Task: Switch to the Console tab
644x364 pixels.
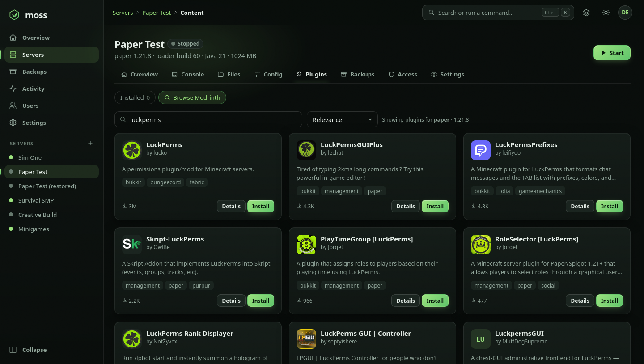Action: point(188,74)
